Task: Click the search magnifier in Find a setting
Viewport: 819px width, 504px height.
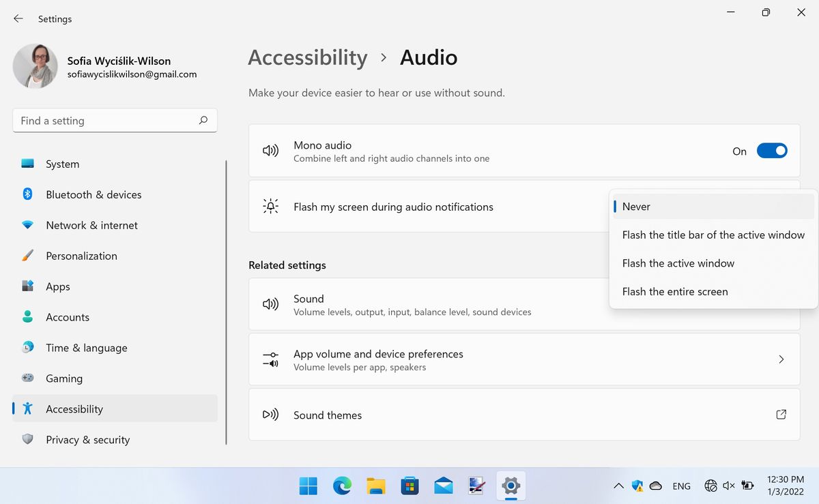Action: coord(203,120)
